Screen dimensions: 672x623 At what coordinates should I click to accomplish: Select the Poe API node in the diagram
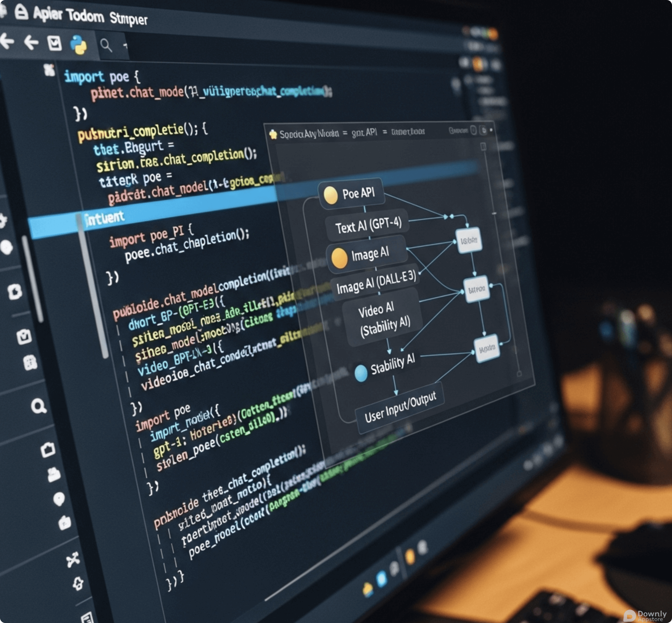pos(351,194)
